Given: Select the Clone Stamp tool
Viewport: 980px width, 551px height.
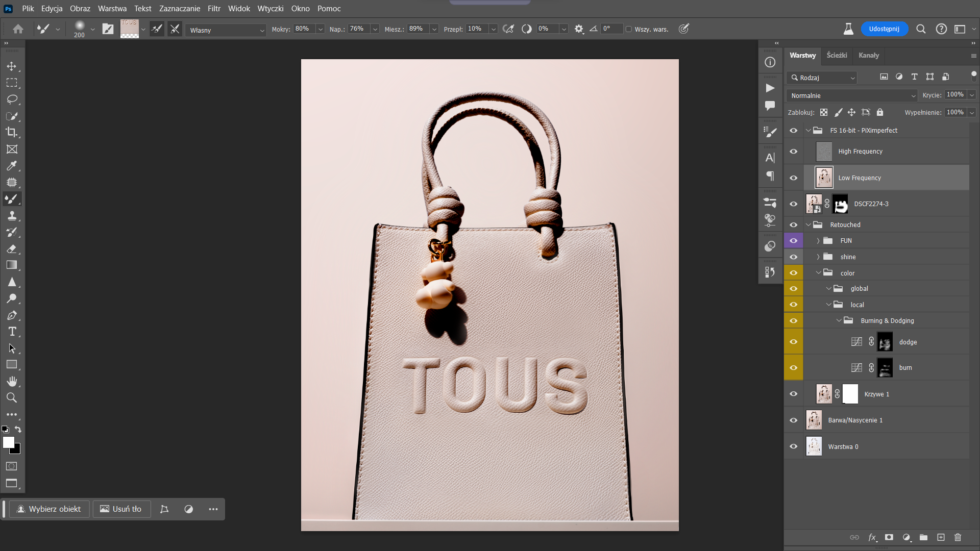Looking at the screenshot, I should (12, 215).
